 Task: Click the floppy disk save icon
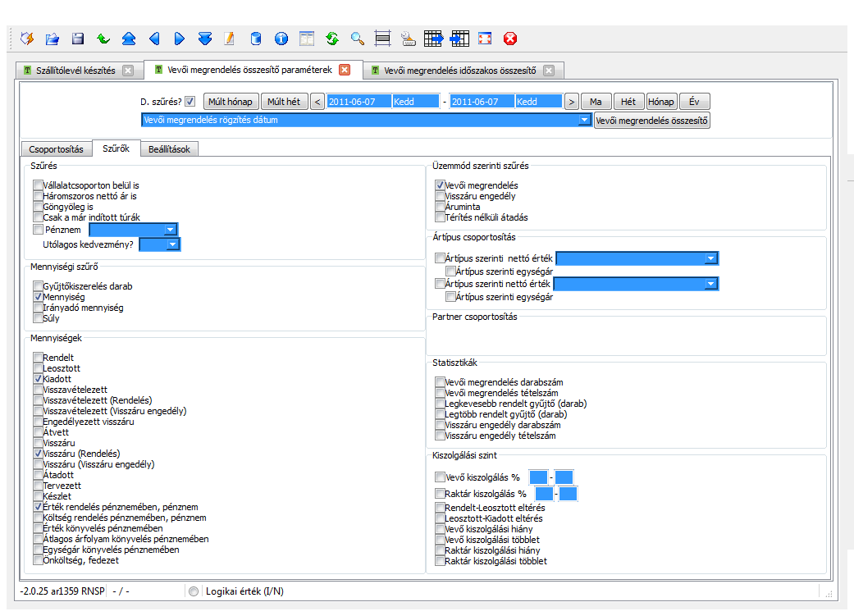tap(78, 39)
